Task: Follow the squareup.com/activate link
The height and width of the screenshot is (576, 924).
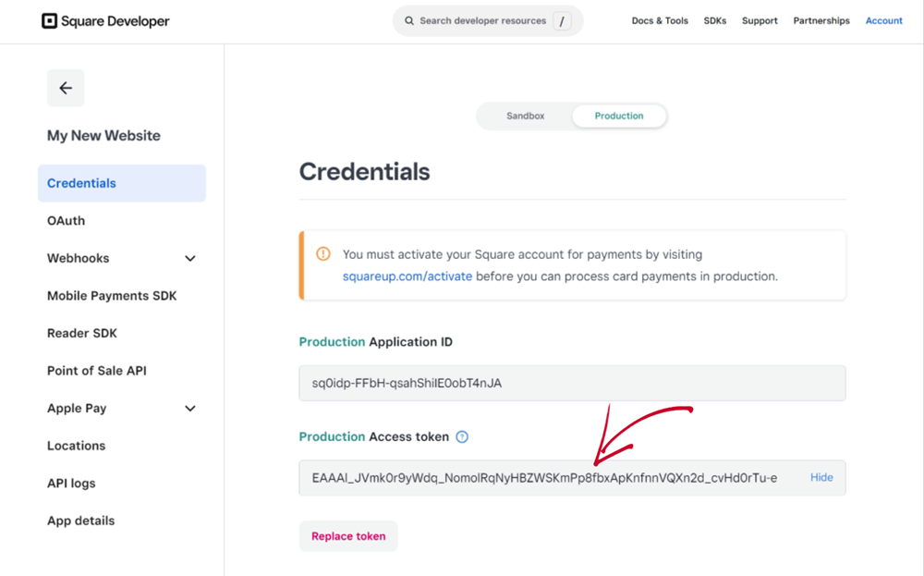Action: pyautogui.click(x=407, y=276)
